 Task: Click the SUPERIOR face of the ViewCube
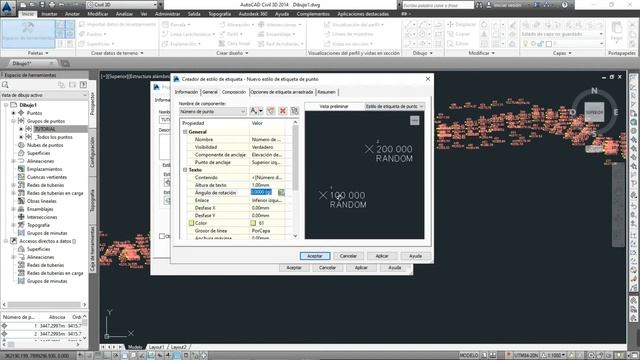pyautogui.click(x=594, y=112)
